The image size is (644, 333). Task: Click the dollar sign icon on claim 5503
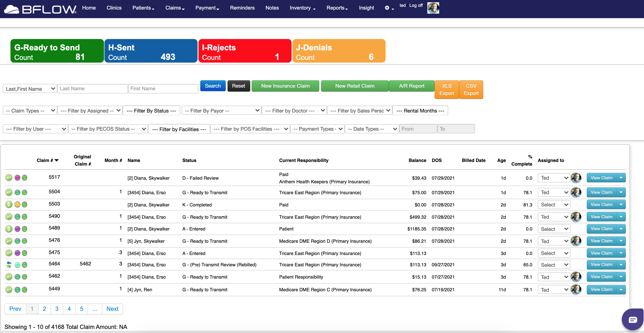[x=9, y=204]
